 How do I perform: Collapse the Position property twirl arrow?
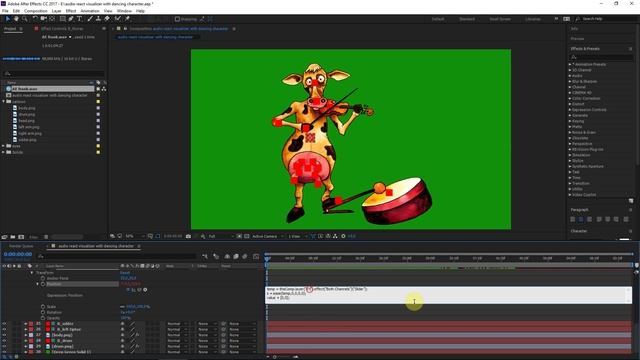coord(38,284)
